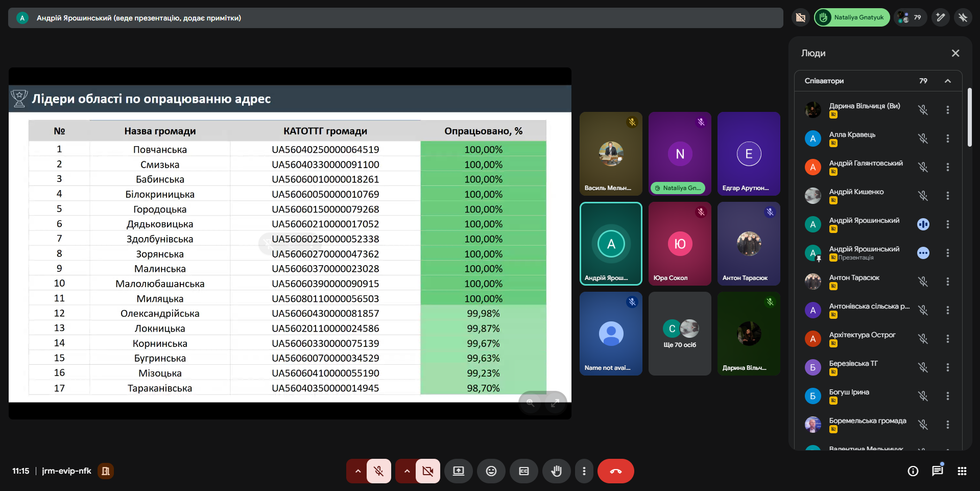Open the activities grid icon
The height and width of the screenshot is (491, 980).
pos(962,471)
